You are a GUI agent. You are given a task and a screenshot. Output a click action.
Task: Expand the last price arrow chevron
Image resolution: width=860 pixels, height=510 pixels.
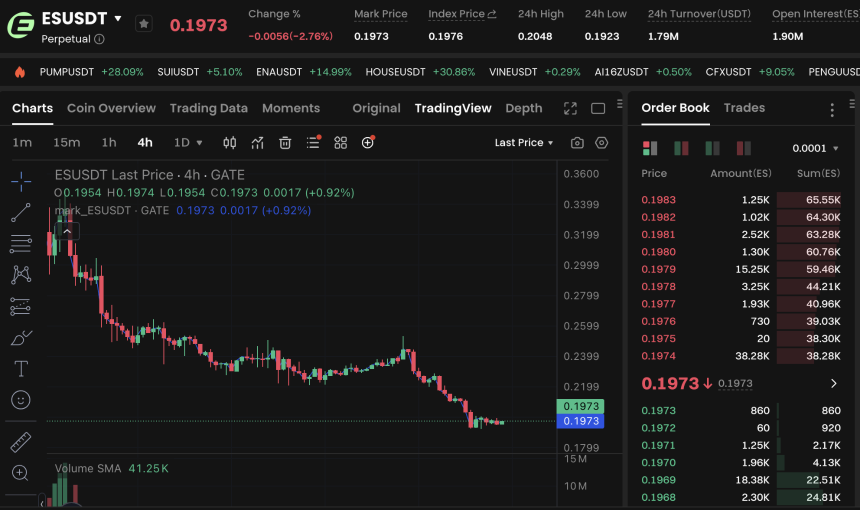tap(834, 383)
